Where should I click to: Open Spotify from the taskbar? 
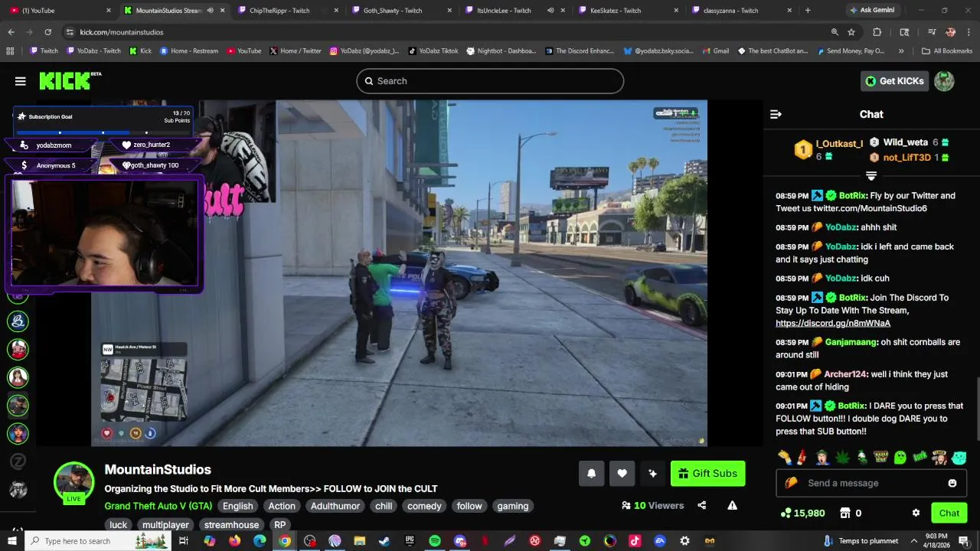click(x=435, y=541)
